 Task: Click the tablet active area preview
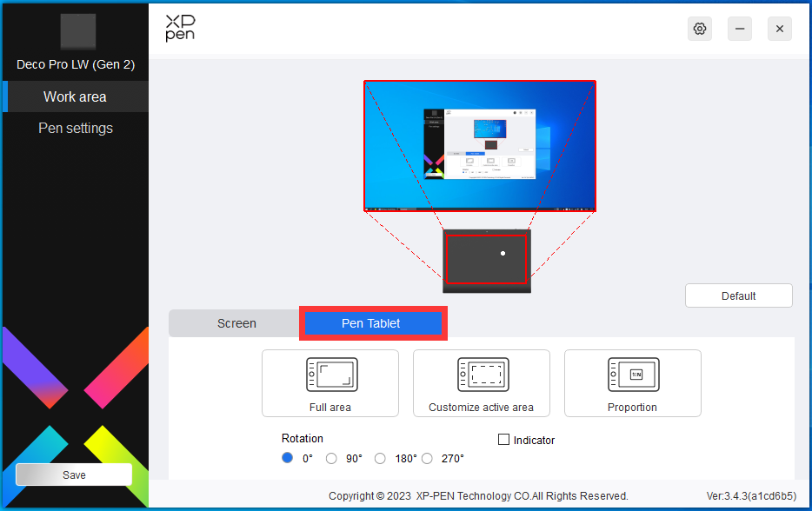pos(486,259)
